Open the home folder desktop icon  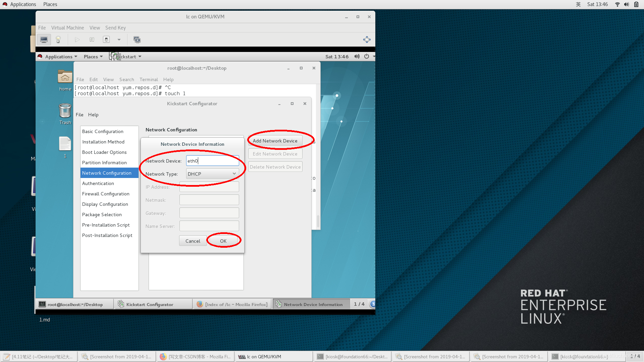pyautogui.click(x=65, y=77)
